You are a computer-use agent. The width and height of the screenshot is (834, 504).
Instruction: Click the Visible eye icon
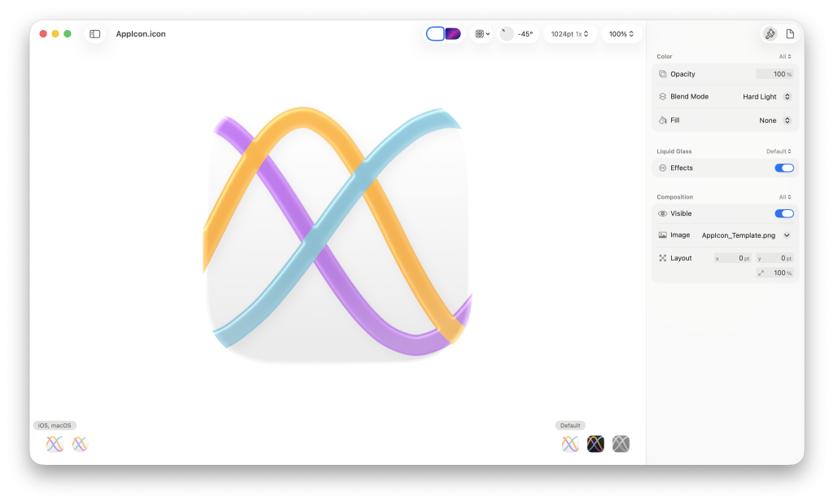point(663,213)
